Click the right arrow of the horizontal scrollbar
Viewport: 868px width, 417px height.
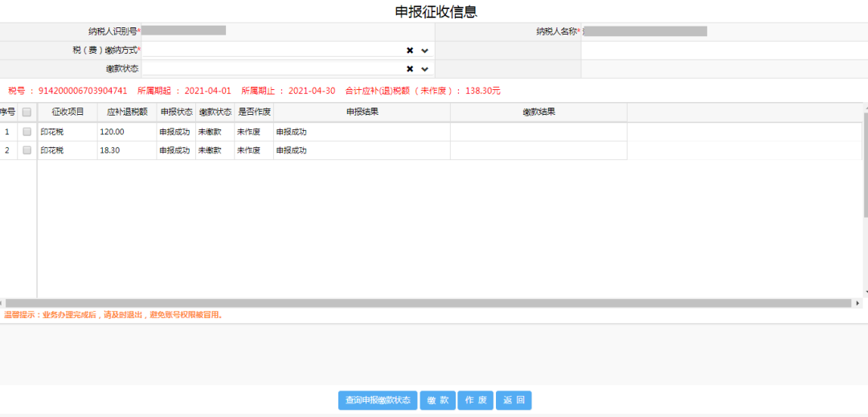858,303
